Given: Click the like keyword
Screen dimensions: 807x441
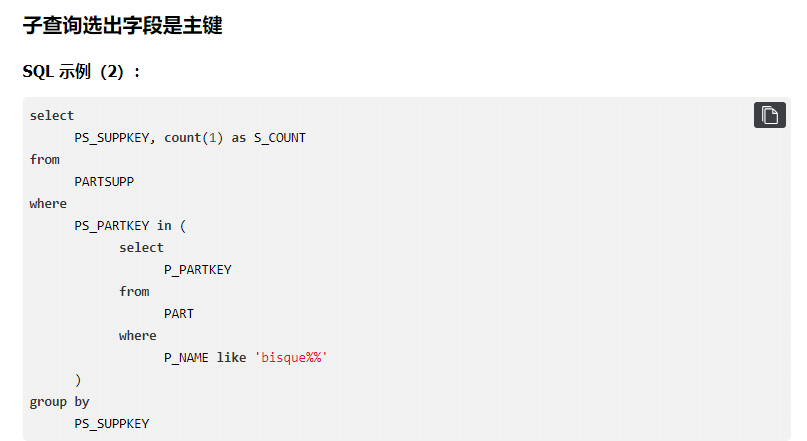Looking at the screenshot, I should pyautogui.click(x=231, y=358).
